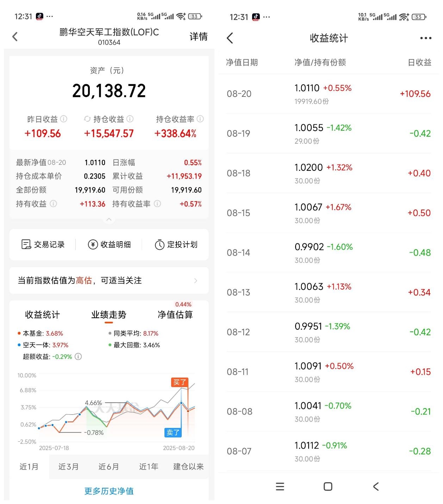
Task: Open 交易记录 transaction records
Action: point(43,244)
